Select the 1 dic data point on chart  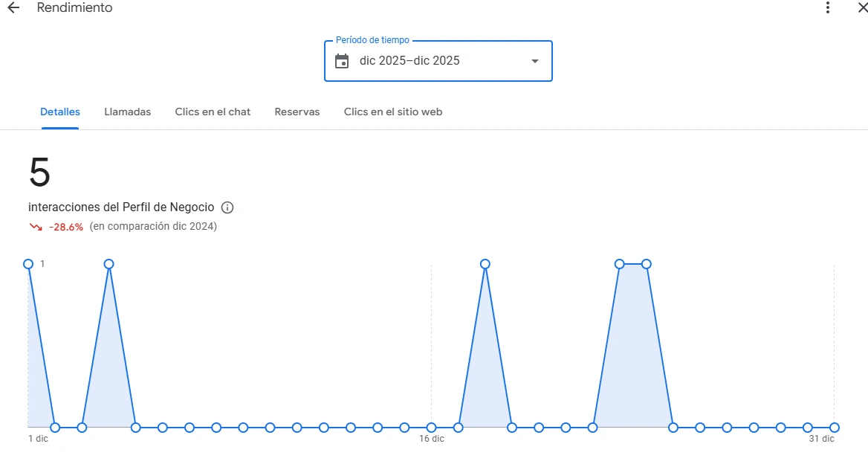(x=28, y=264)
